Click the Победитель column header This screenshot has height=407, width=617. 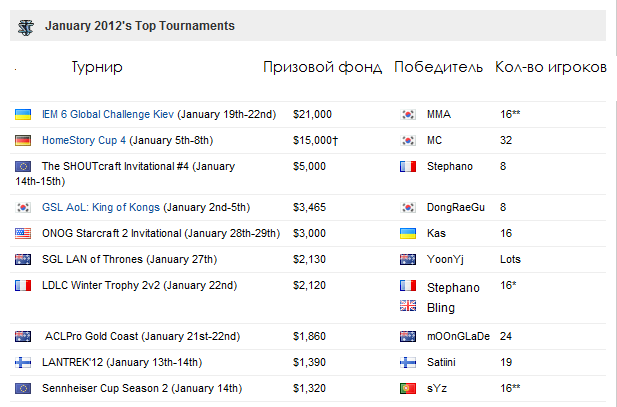(x=438, y=67)
